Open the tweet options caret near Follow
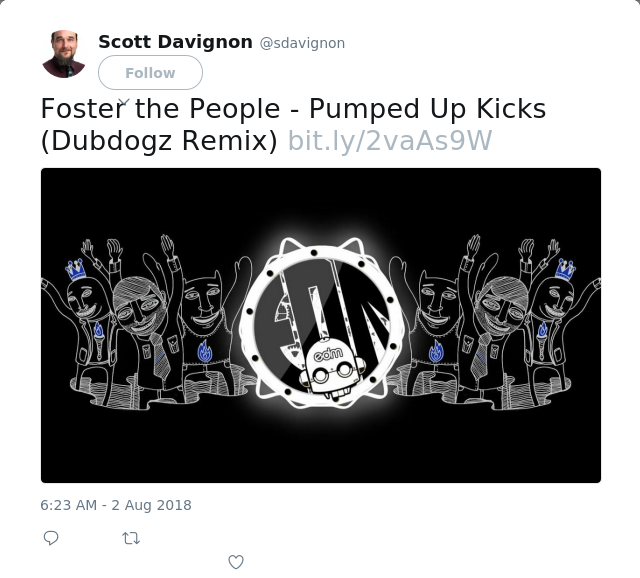 point(124,102)
